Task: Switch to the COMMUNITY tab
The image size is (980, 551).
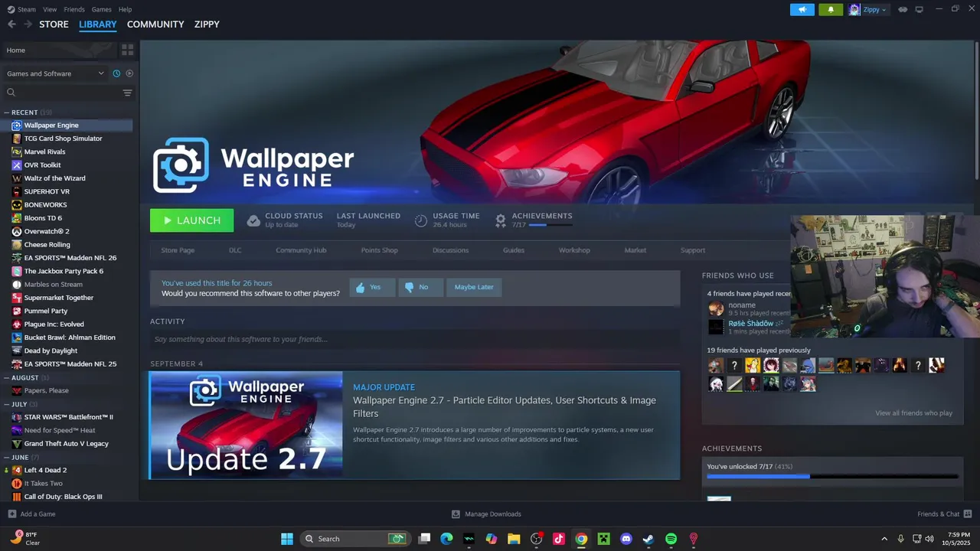Action: (x=155, y=24)
